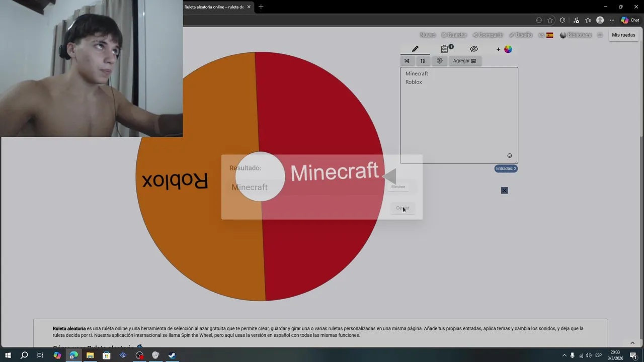Open the recording app with red dot on taskbar
This screenshot has height=362, width=644.
[x=139, y=355]
